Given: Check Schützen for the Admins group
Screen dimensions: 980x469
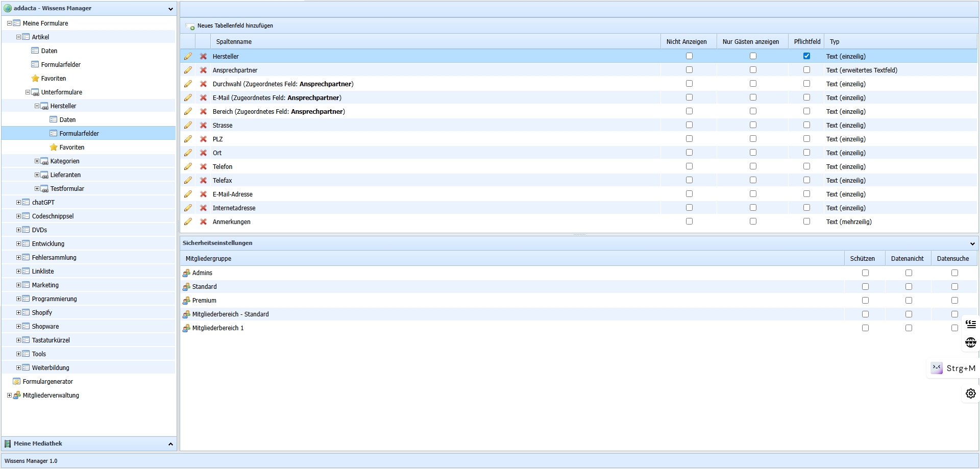Looking at the screenshot, I should [x=865, y=273].
